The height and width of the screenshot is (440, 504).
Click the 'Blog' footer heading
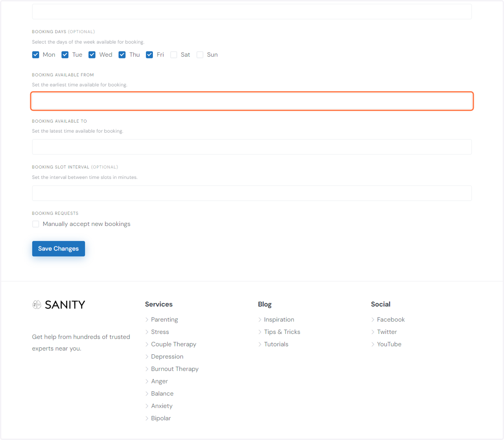point(265,304)
